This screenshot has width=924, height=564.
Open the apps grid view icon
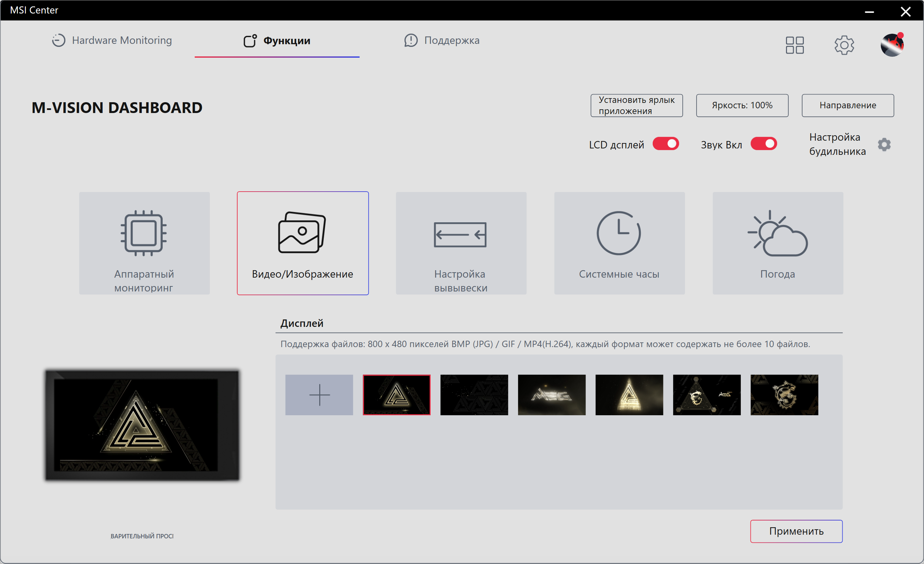point(795,45)
